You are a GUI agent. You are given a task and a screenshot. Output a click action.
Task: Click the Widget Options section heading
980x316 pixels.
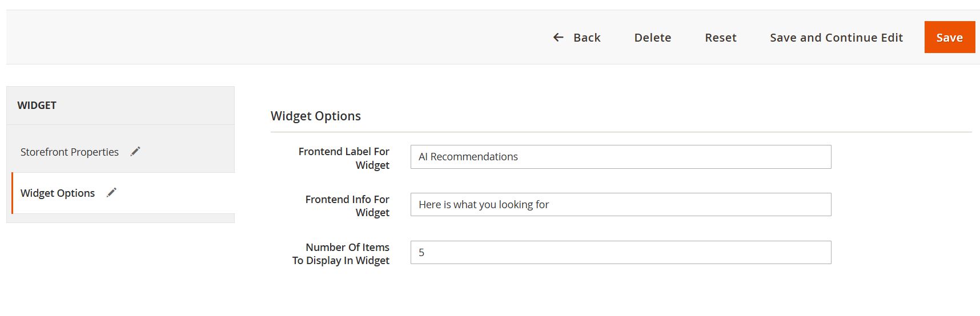316,116
